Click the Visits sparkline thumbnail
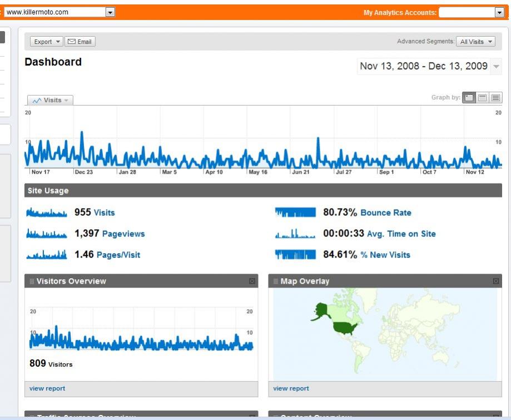Image resolution: width=511 pixels, height=420 pixels. point(47,213)
